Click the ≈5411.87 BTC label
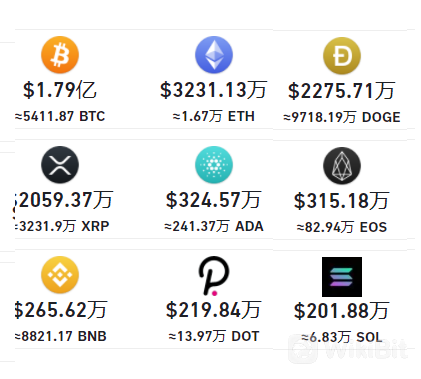The height and width of the screenshot is (379, 421). (60, 116)
